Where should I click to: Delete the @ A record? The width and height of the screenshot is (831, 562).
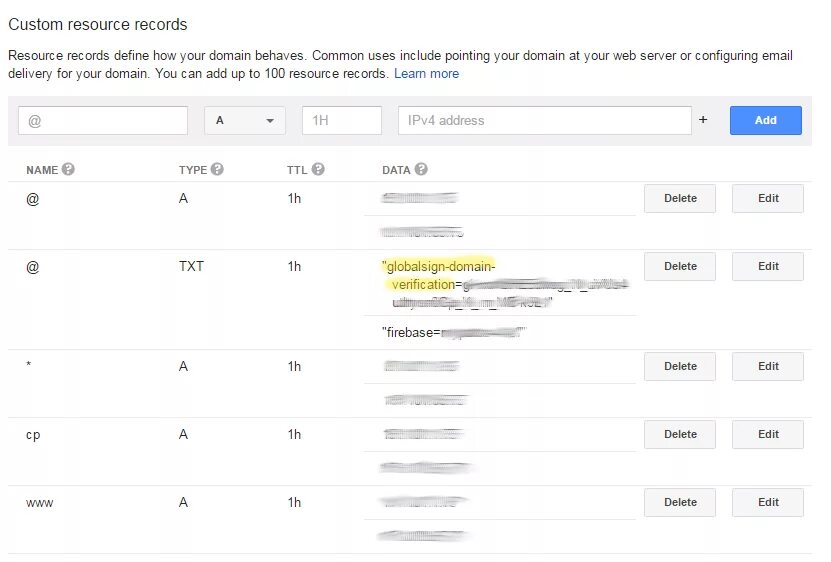click(x=680, y=198)
